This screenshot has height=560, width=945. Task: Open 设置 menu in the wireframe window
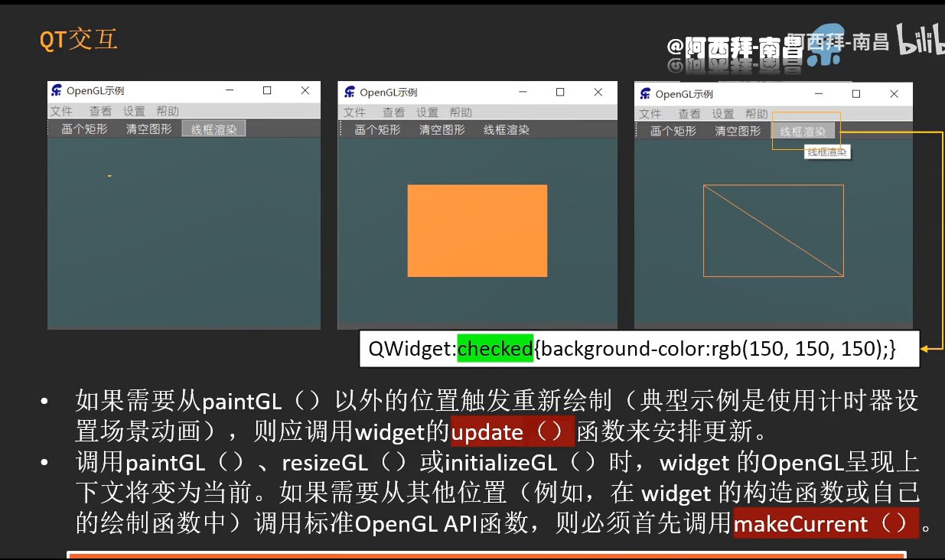point(723,114)
